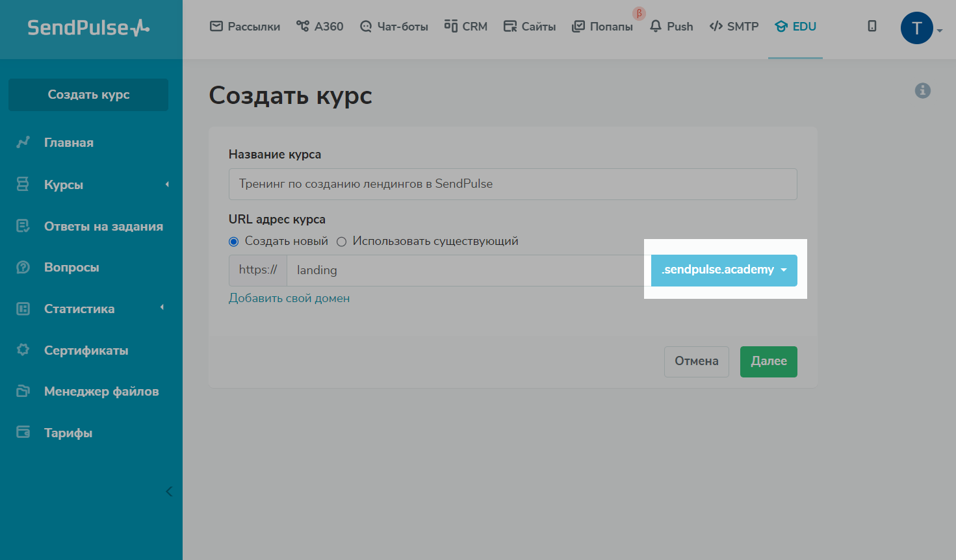Select "Использовать существующий" radio option
The height and width of the screenshot is (560, 956).
pyautogui.click(x=342, y=242)
